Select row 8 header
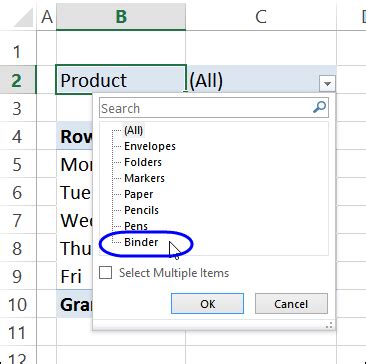366x364 pixels. (x=17, y=248)
